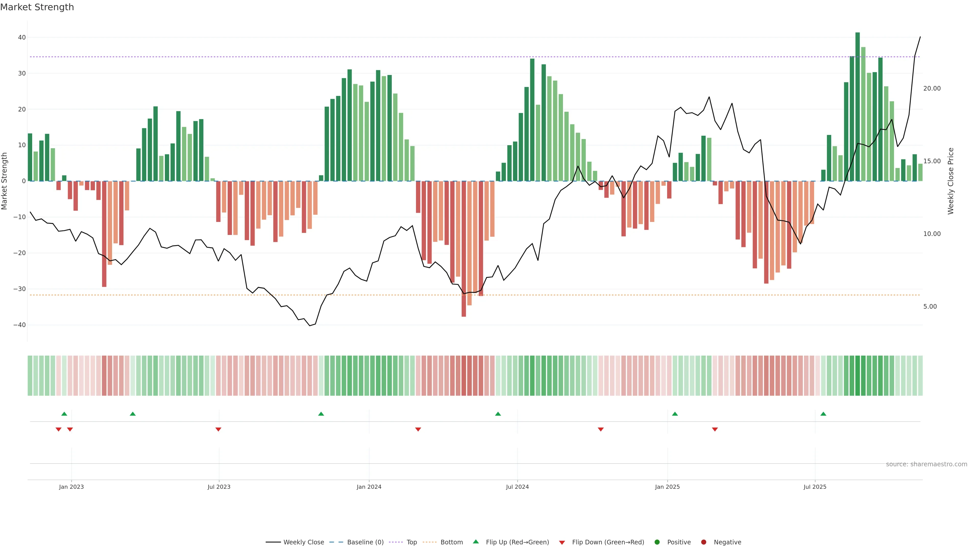Click the source: sharemaestro.com text
980x551 pixels.
[x=926, y=464]
